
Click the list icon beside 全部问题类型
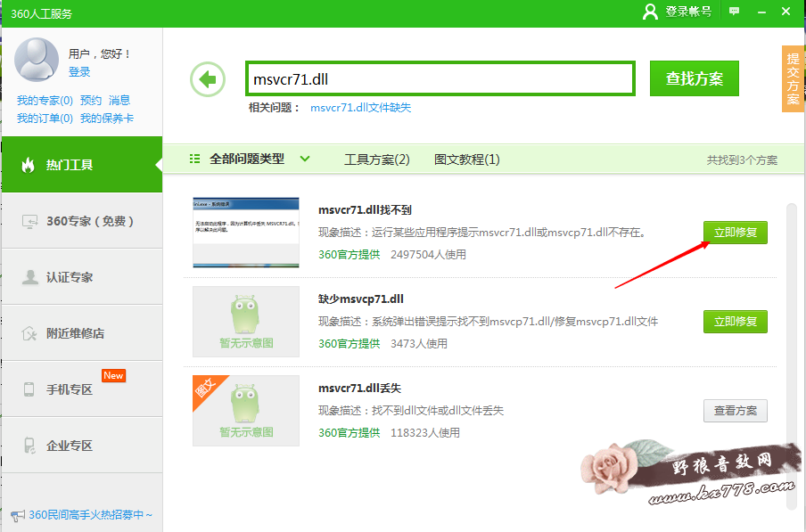point(195,159)
